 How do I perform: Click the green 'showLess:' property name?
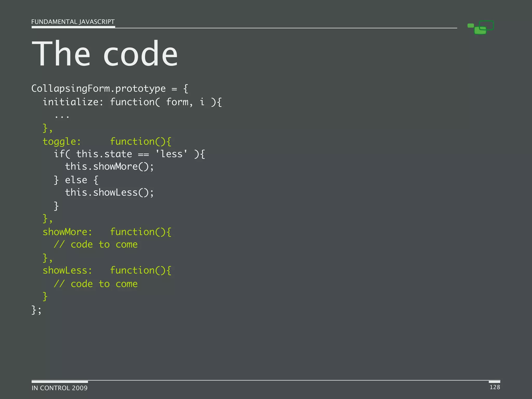[67, 270]
